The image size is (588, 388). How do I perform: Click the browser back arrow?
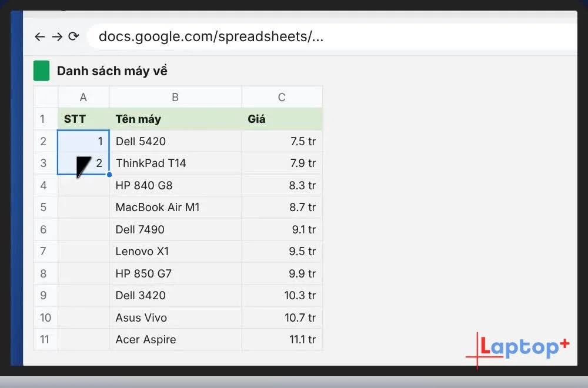coord(40,36)
